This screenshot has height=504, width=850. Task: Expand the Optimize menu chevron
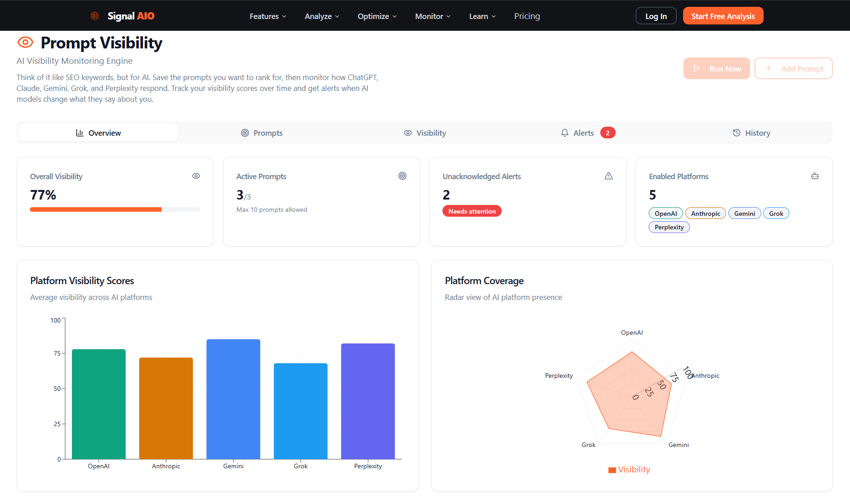[394, 16]
